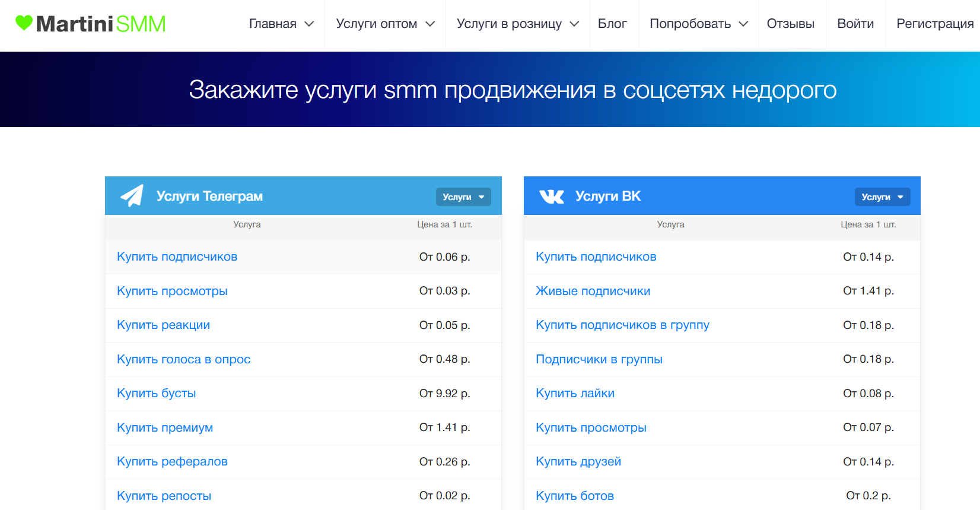The height and width of the screenshot is (510, 980).
Task: Click the price От 9.92 р.
Action: point(445,393)
